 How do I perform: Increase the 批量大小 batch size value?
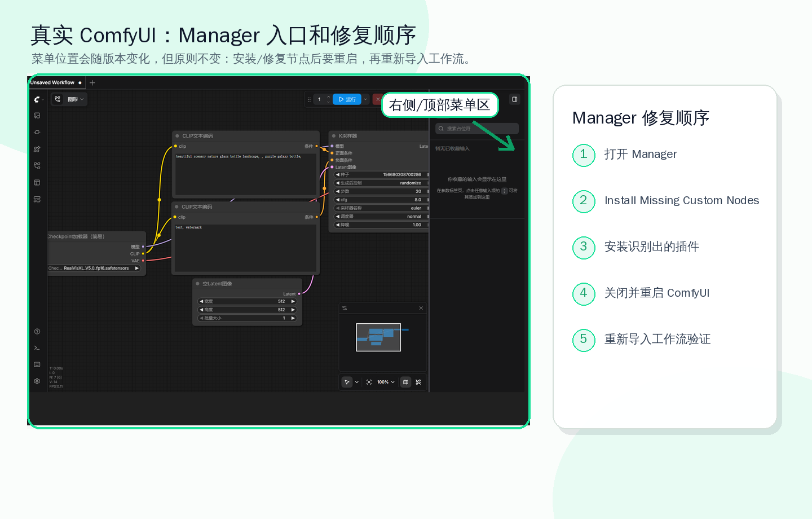pos(293,318)
